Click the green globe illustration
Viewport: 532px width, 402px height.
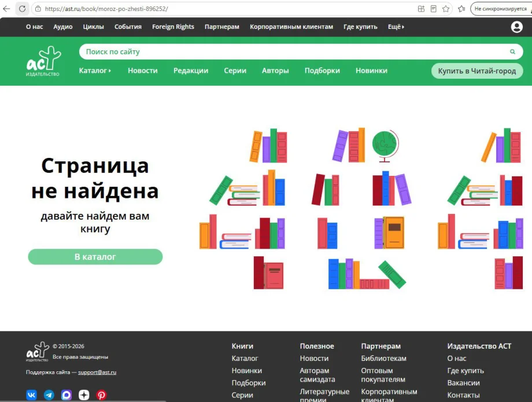386,146
